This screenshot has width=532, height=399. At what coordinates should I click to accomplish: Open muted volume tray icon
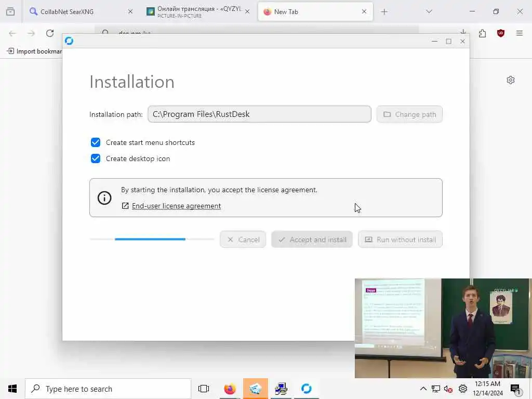[448, 389]
